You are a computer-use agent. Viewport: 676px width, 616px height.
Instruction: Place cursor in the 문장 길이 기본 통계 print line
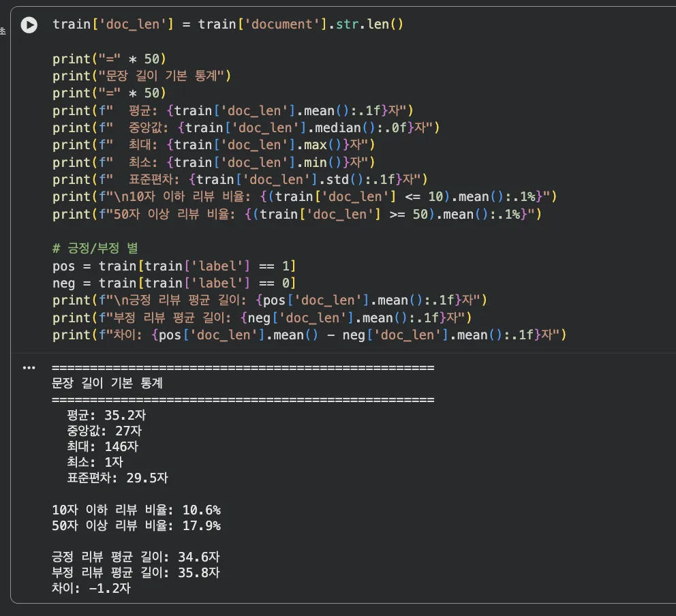click(x=142, y=76)
